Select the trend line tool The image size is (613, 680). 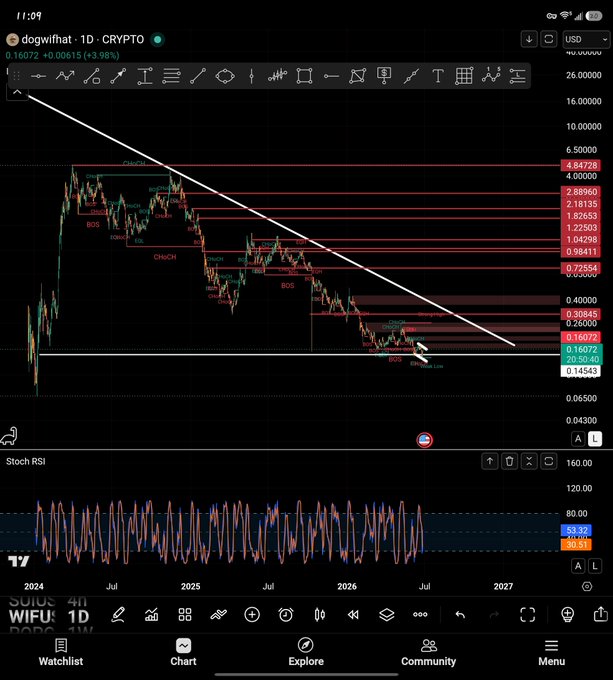[x=198, y=76]
